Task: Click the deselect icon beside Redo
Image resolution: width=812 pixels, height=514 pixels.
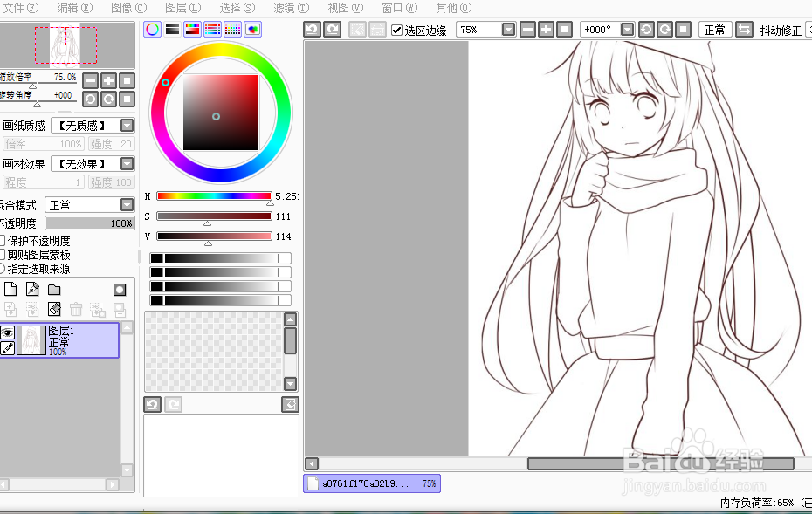Action: (357, 30)
